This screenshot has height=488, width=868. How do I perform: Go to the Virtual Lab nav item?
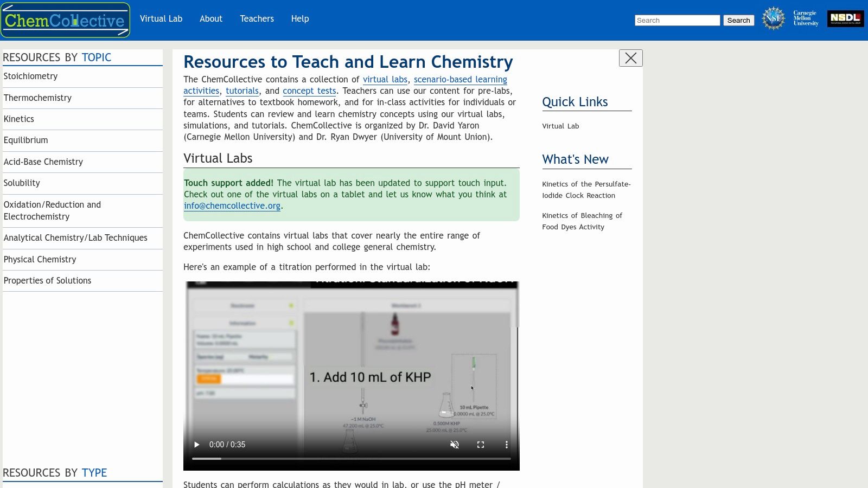tap(161, 18)
